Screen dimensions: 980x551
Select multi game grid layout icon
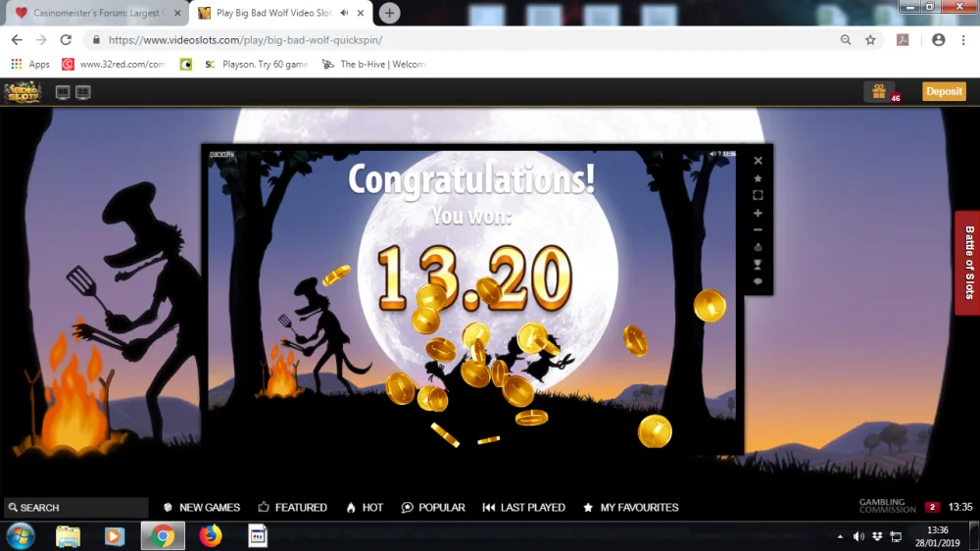click(83, 92)
